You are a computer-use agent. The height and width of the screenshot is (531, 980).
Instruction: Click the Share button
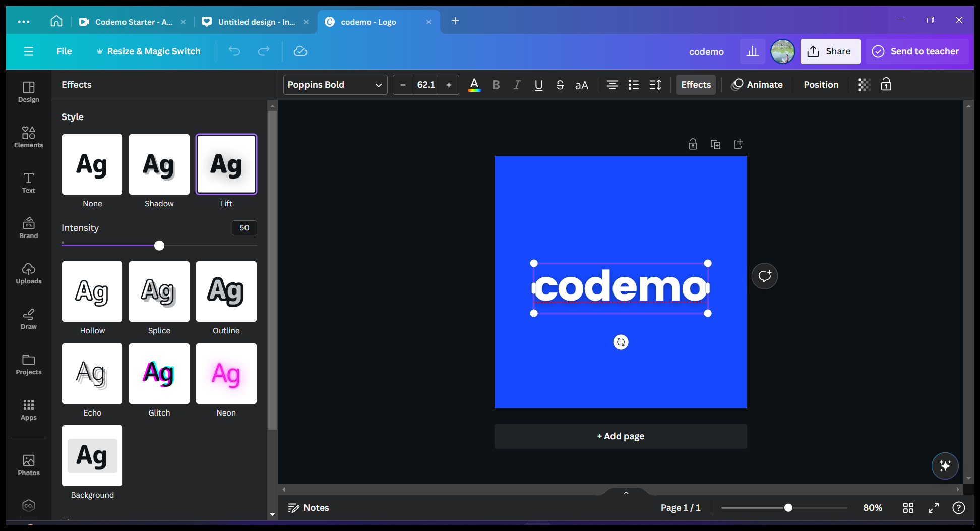(830, 51)
